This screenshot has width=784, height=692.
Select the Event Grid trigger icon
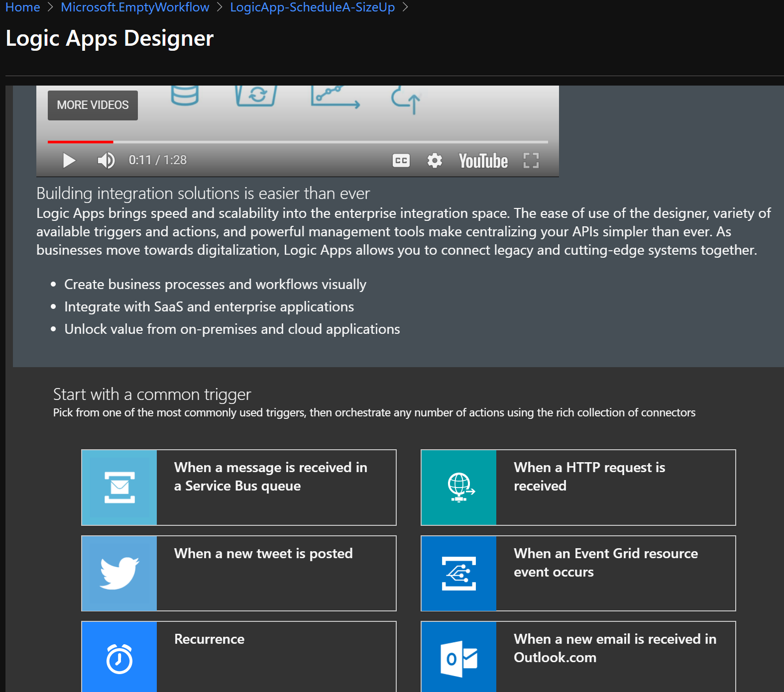tap(459, 573)
